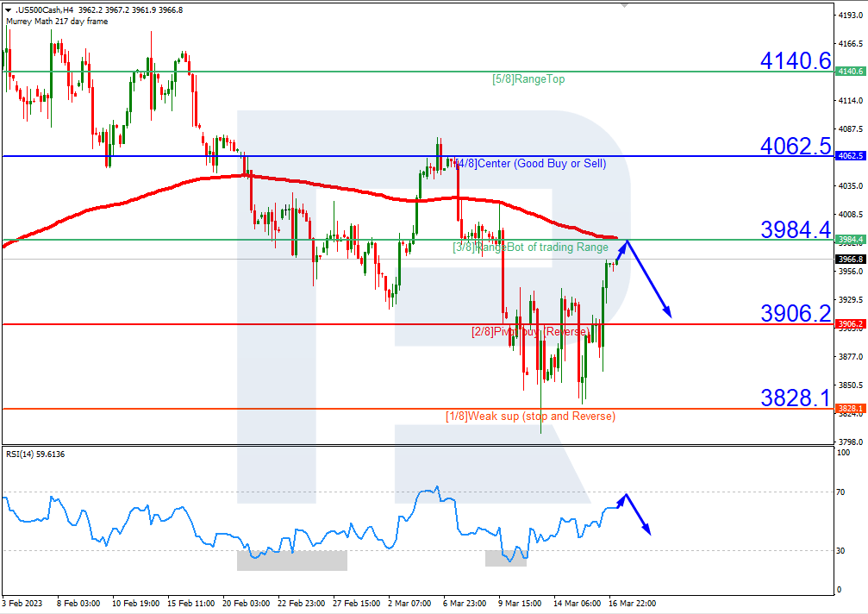Click the RSI(14) 59.6136 indicator label
The width and height of the screenshot is (868, 614).
click(x=34, y=454)
